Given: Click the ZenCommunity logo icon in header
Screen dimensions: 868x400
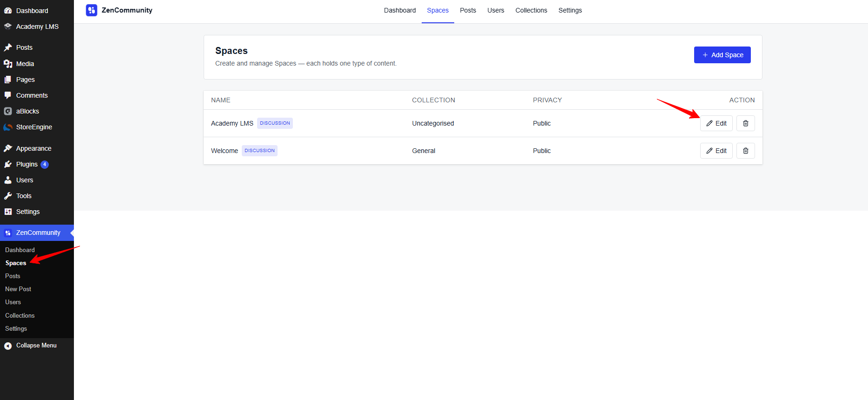Looking at the screenshot, I should [x=92, y=10].
